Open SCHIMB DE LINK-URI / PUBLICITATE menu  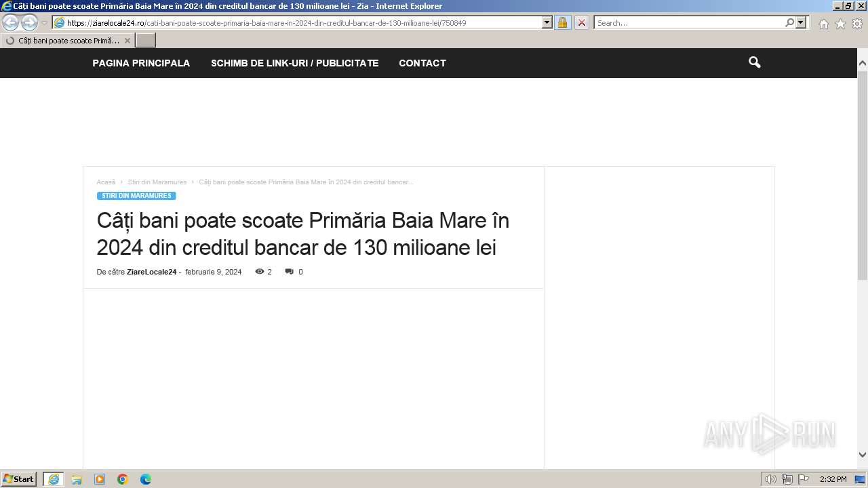pos(294,63)
